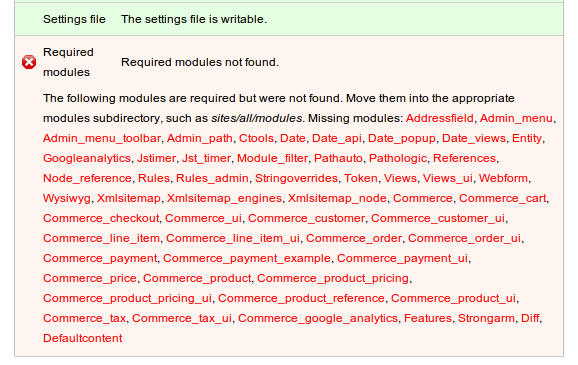Open the Admin_menu module link
This screenshot has height=365, width=578.
point(516,118)
